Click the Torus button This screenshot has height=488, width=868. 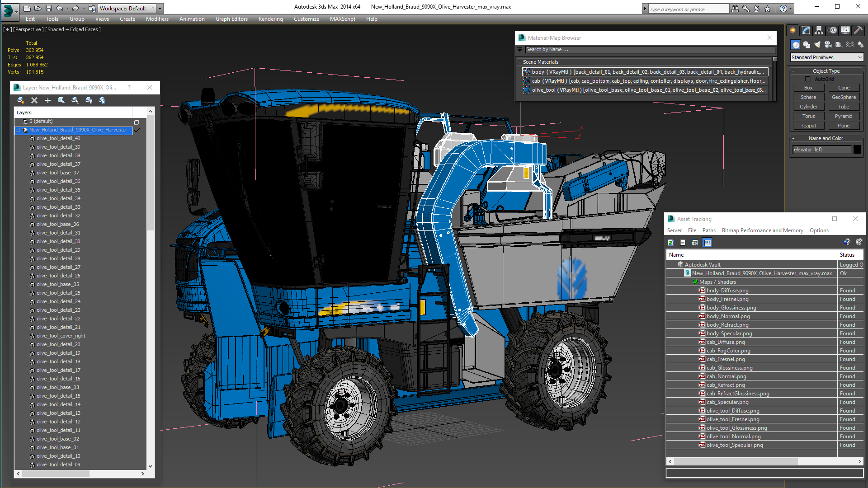click(x=808, y=116)
